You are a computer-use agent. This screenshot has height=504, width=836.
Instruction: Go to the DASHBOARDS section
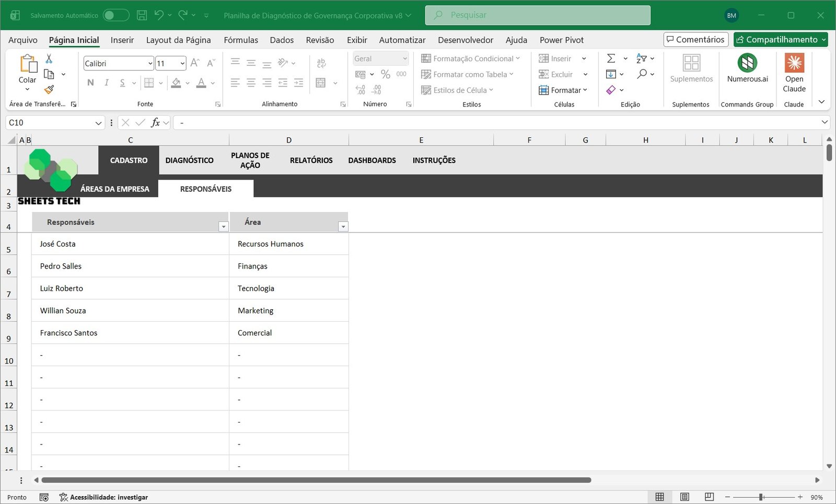click(x=372, y=160)
